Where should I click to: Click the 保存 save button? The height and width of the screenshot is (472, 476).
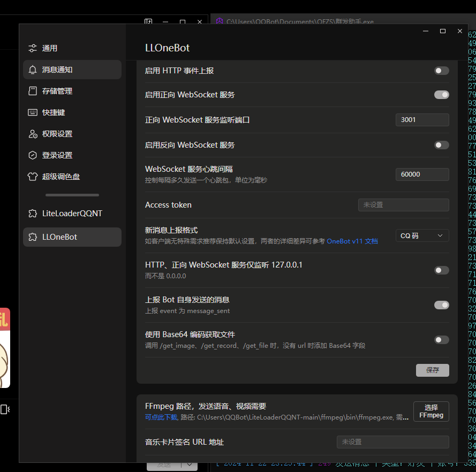tap(432, 370)
